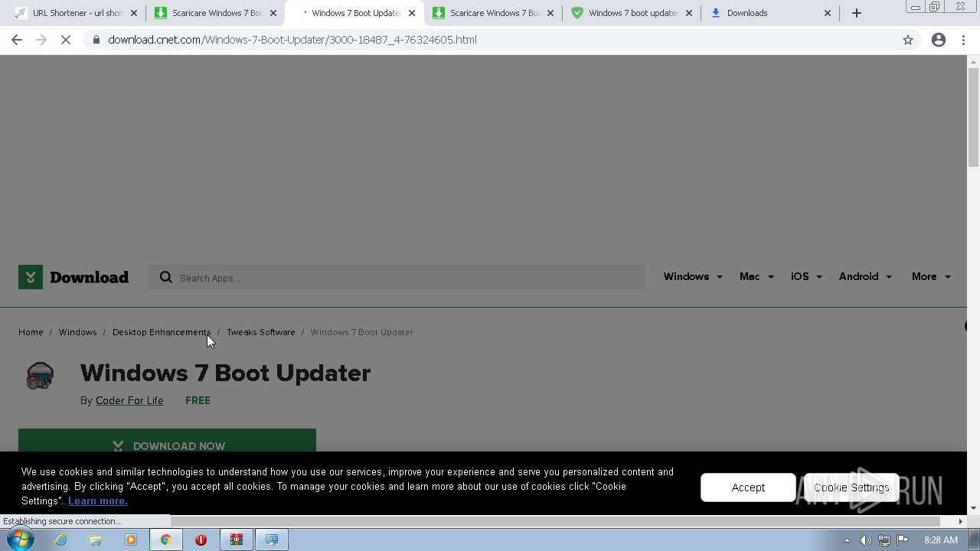Click the vertical scrollbar thumb
The width and height of the screenshot is (980, 551).
click(x=973, y=117)
